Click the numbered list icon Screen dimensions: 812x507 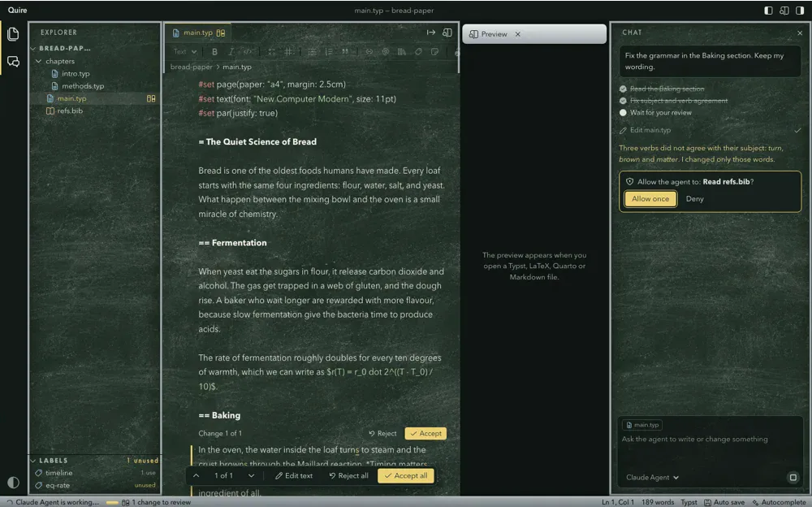[328, 52]
